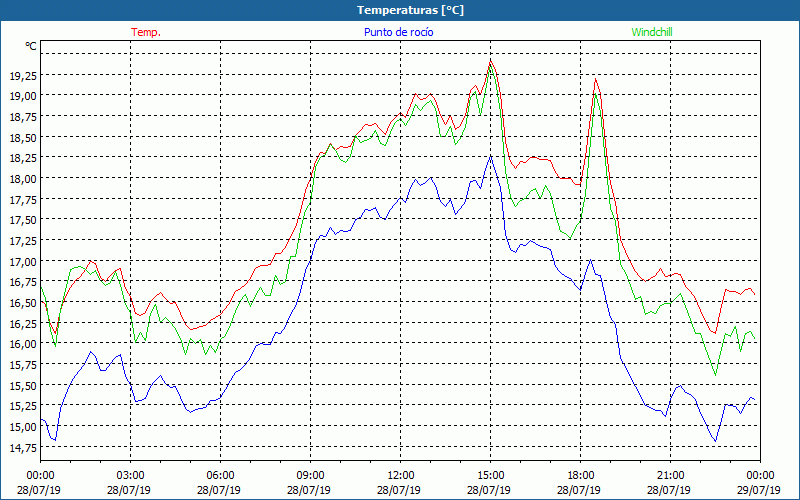Click the 18,50 y-axis value
Screen dimensions: 800x500
pos(23,138)
